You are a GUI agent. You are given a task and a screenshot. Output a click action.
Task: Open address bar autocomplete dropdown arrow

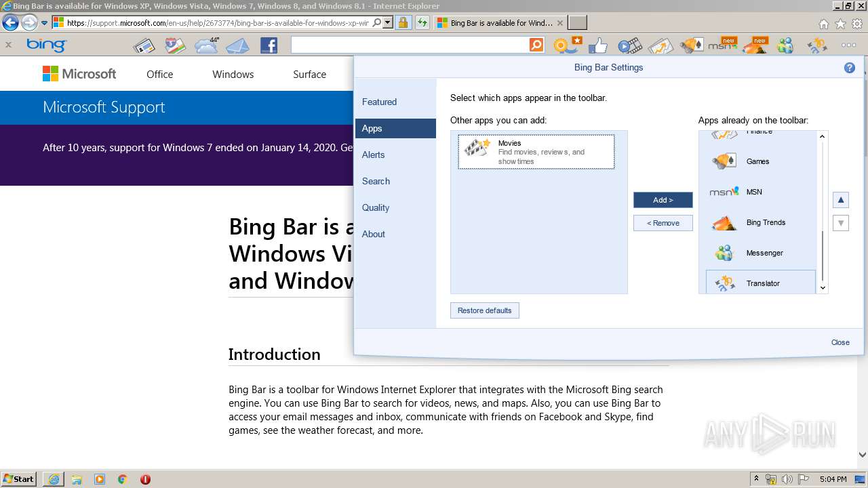point(388,22)
